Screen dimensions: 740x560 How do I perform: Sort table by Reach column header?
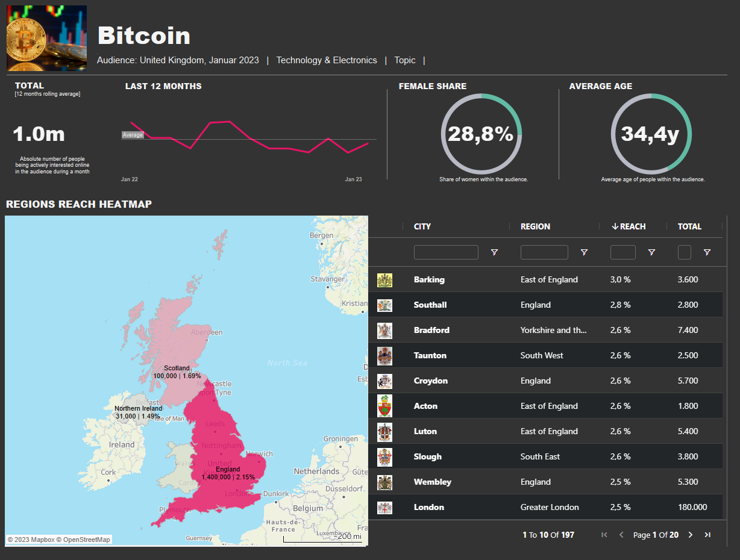[x=629, y=226]
